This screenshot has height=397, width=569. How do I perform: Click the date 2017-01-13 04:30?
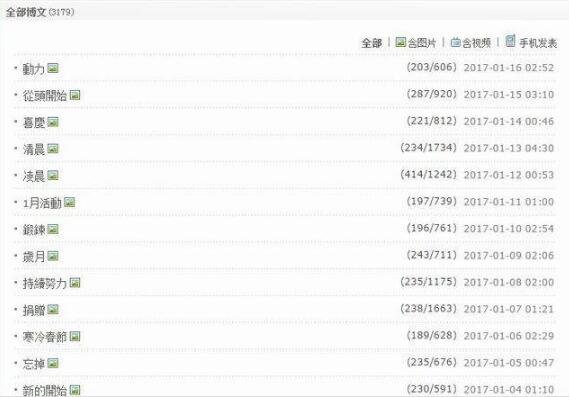509,148
